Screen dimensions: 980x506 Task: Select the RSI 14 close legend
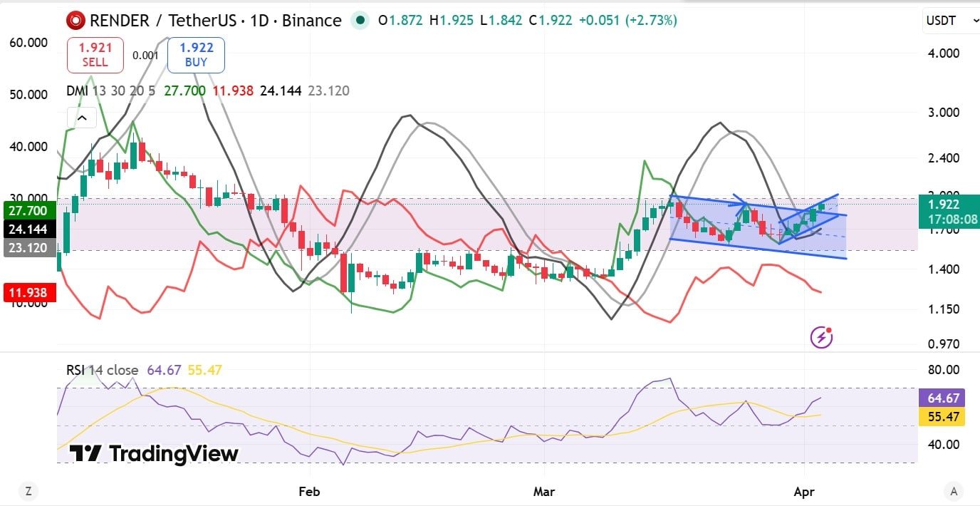pos(104,370)
